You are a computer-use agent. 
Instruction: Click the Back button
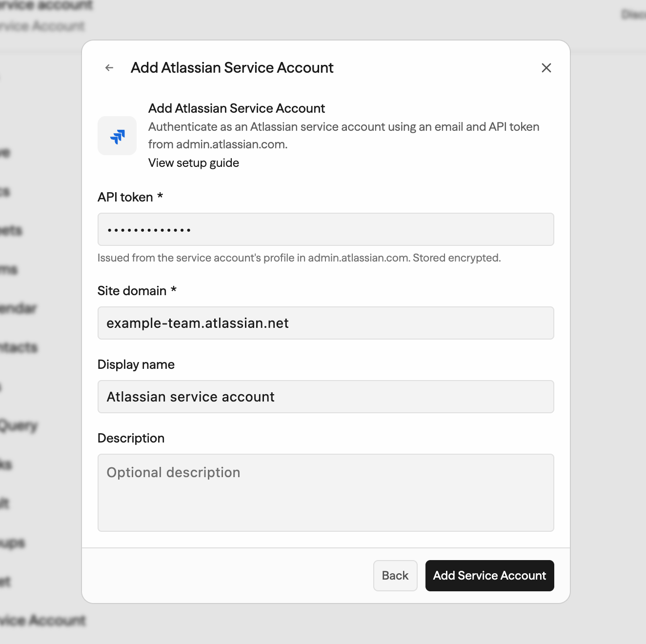395,576
